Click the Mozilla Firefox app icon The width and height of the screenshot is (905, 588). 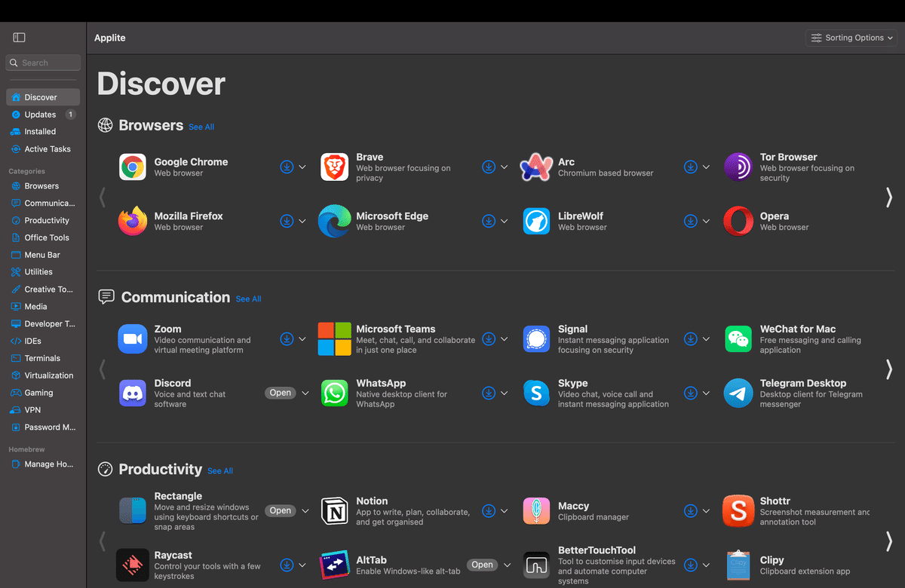[x=133, y=221]
